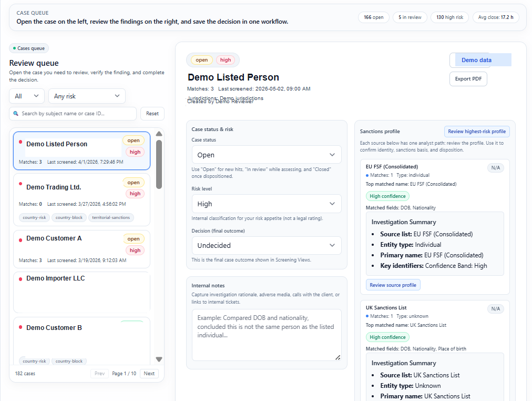Click Review source profile for EU FSF

coord(393,285)
